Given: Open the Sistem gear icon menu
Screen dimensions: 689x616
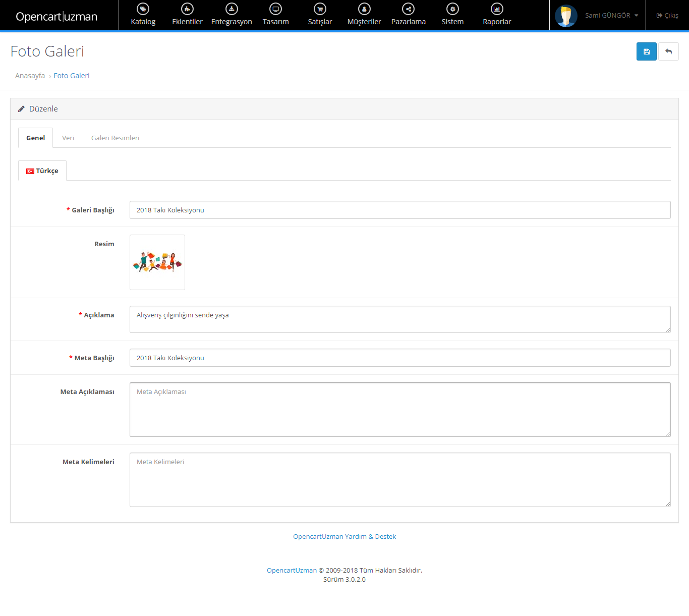Looking at the screenshot, I should pyautogui.click(x=452, y=9).
